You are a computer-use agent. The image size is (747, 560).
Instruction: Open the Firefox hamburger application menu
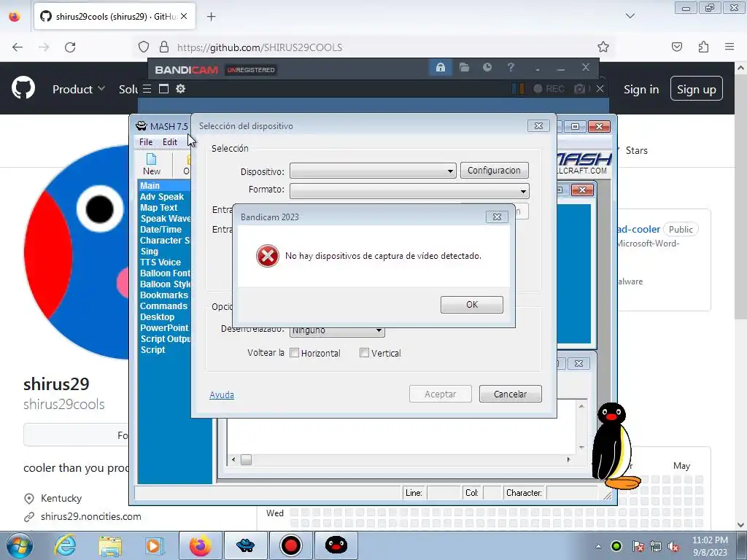tap(729, 47)
